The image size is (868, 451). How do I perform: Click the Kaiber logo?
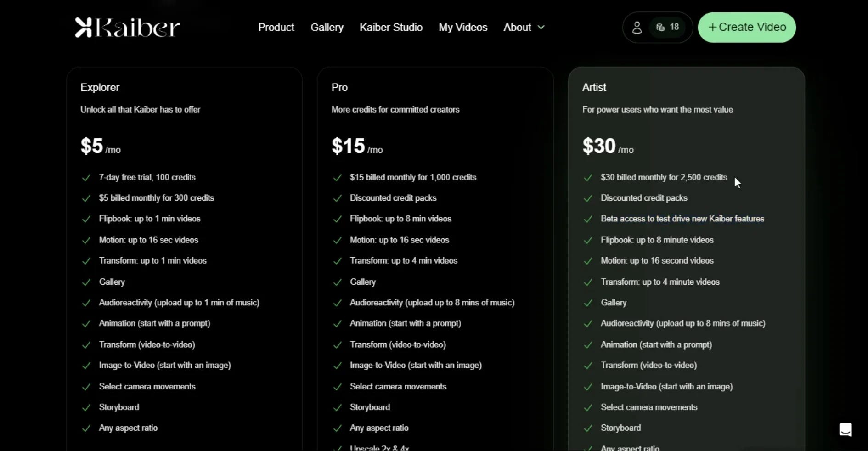point(127,27)
